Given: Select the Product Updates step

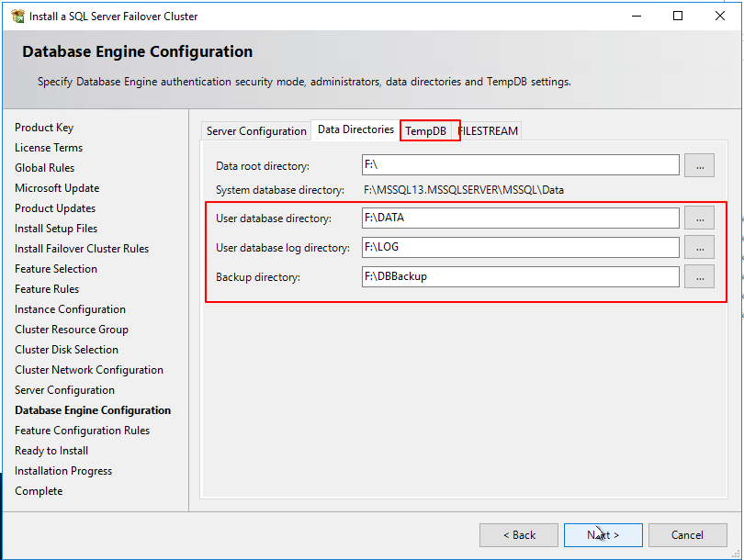Looking at the screenshot, I should click(55, 208).
